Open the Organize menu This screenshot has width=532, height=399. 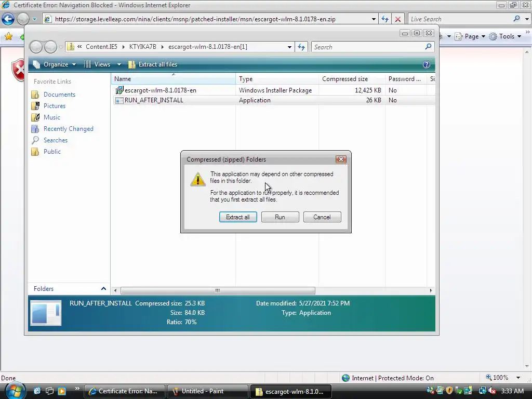tap(54, 64)
